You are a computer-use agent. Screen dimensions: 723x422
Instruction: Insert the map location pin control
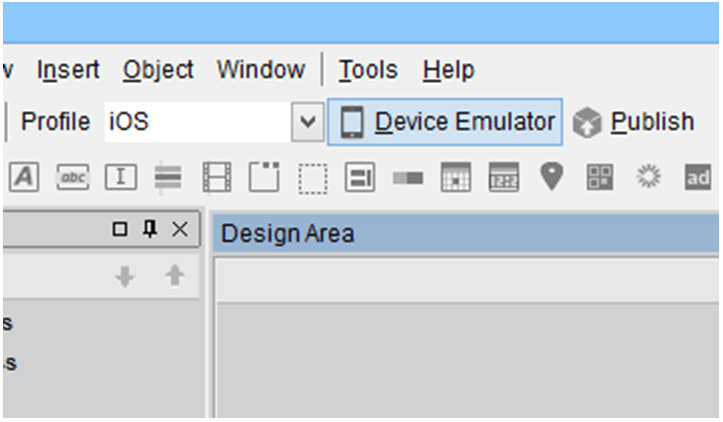pos(551,176)
